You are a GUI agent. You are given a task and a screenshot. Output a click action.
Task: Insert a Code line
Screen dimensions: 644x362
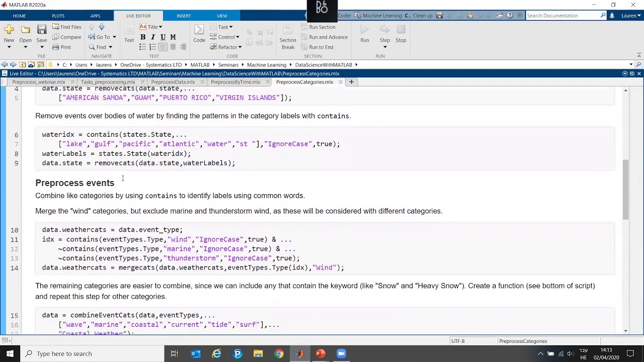199,34
